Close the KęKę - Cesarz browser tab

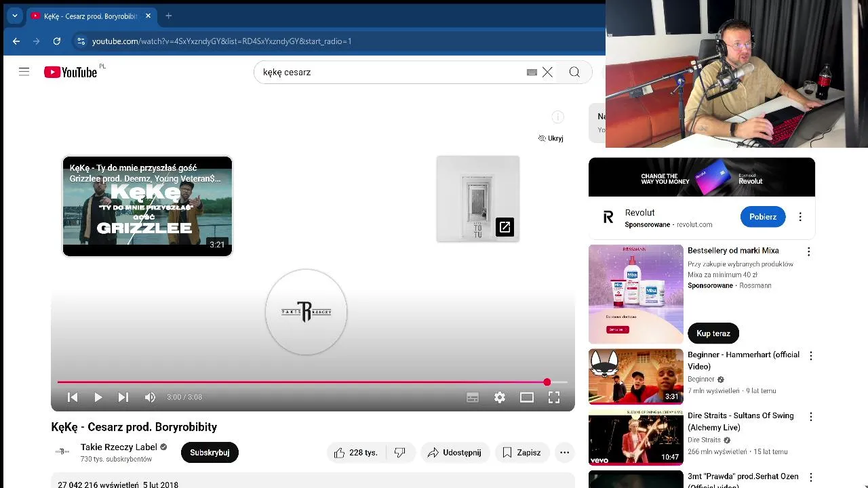coord(148,16)
